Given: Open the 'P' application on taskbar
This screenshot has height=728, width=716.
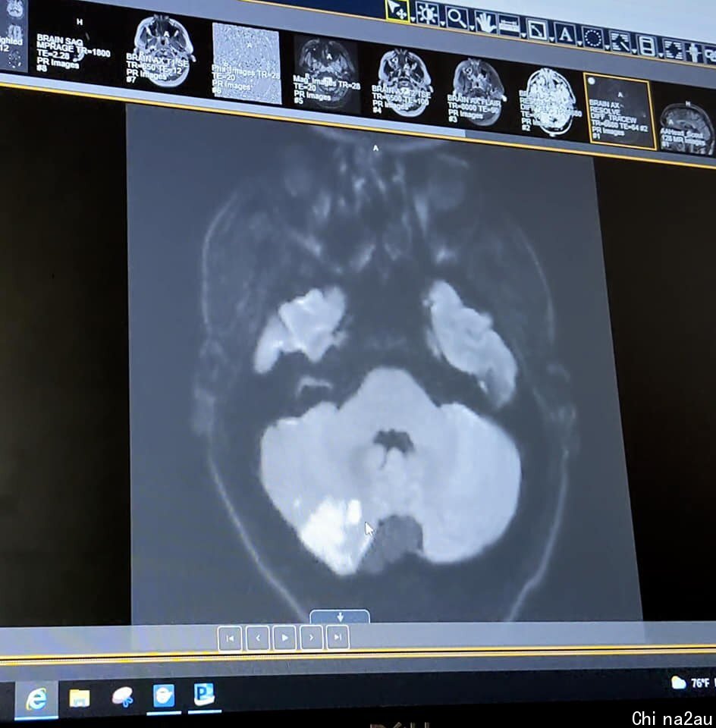Looking at the screenshot, I should point(204,695).
